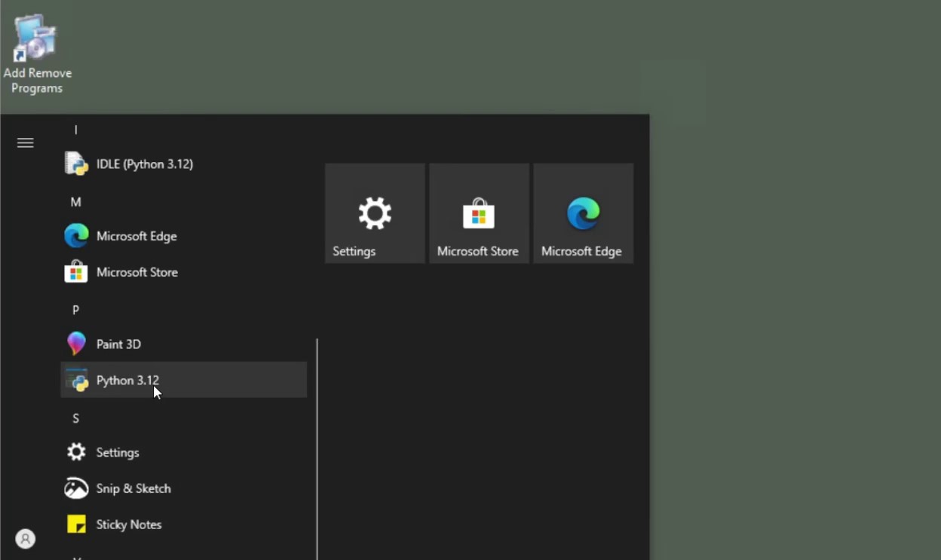Launch Snip & Sketch
Image resolution: width=941 pixels, height=560 pixels.
pyautogui.click(x=133, y=488)
